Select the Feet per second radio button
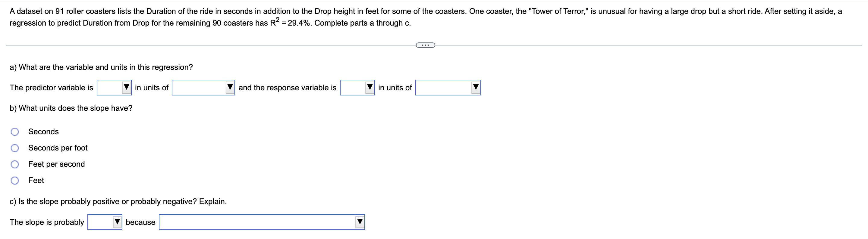 [x=15, y=164]
